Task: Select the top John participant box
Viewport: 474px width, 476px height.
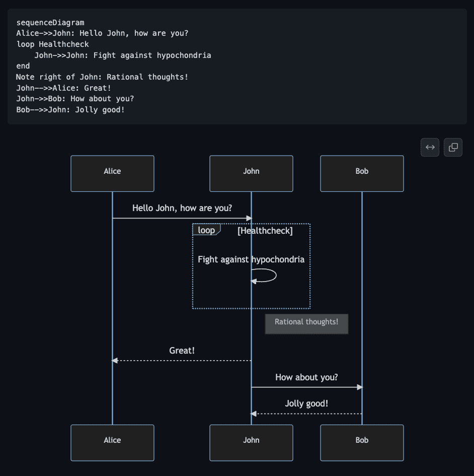Action: [252, 174]
